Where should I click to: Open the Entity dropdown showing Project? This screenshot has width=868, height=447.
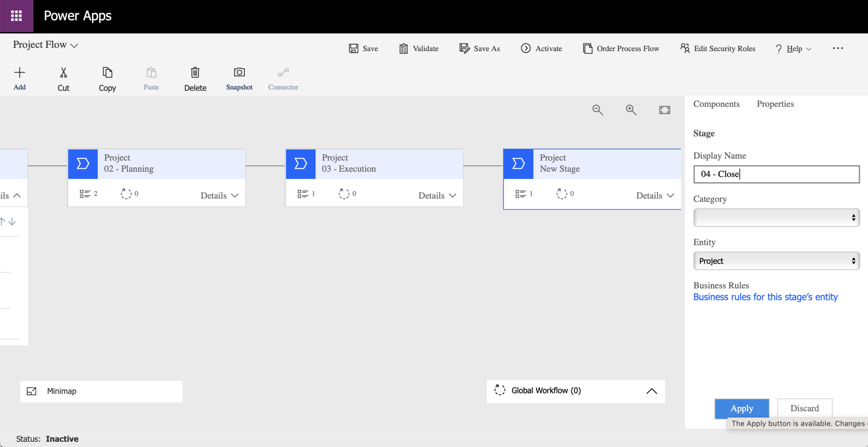(x=776, y=261)
